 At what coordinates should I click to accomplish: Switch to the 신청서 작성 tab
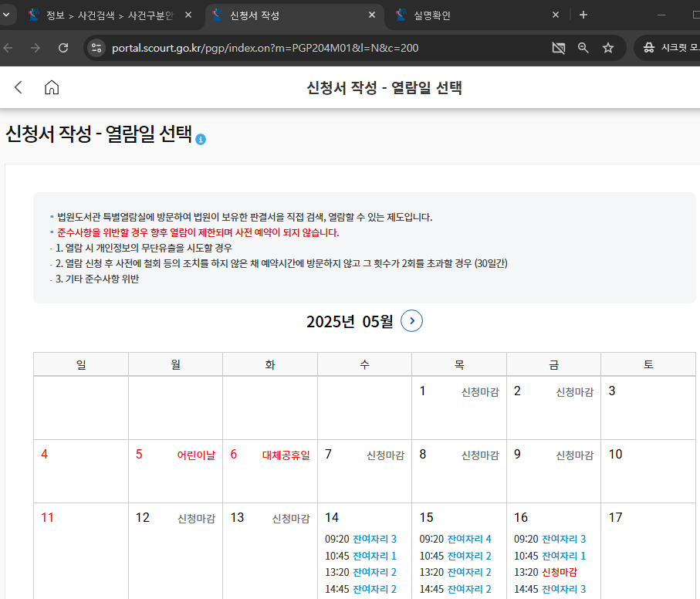coord(255,14)
